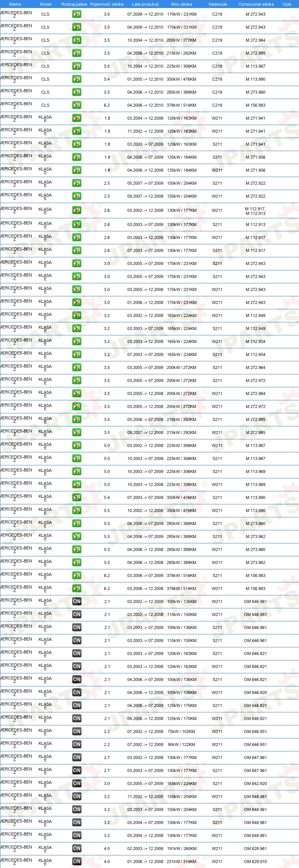Click the diesel ON icon in the 2.7 W211 row
Viewport: 299px width, 868px height.
click(x=76, y=757)
